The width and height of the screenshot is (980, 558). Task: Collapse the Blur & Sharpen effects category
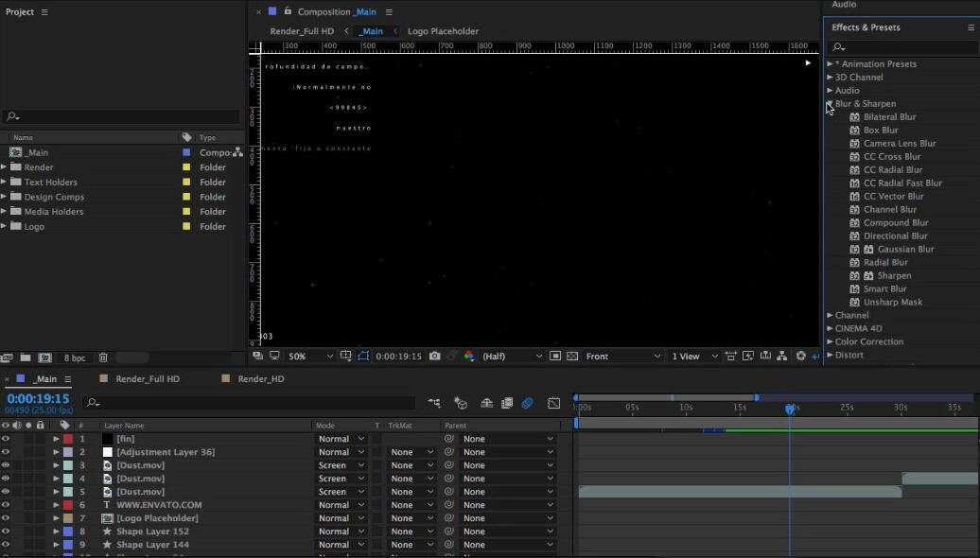[830, 104]
